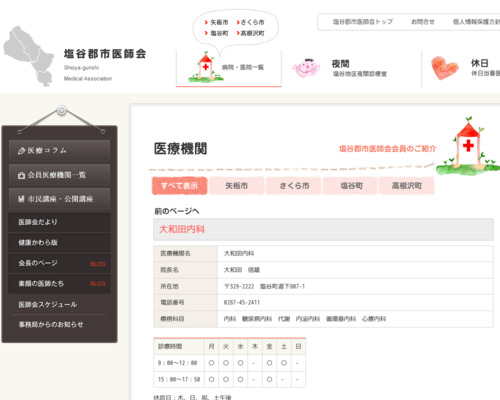Screen dimensions: 500x400
Task: Click お問合せ in the top navigation
Action: [x=423, y=22]
